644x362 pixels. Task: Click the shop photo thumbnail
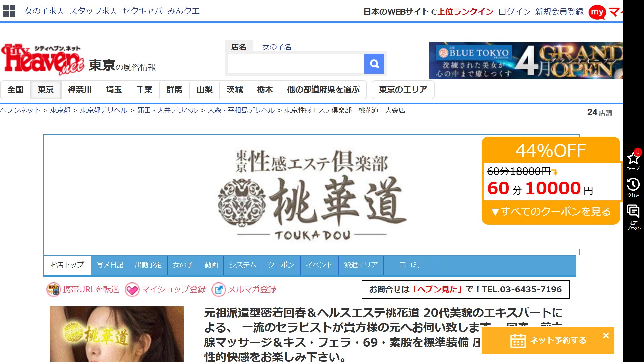[117, 334]
